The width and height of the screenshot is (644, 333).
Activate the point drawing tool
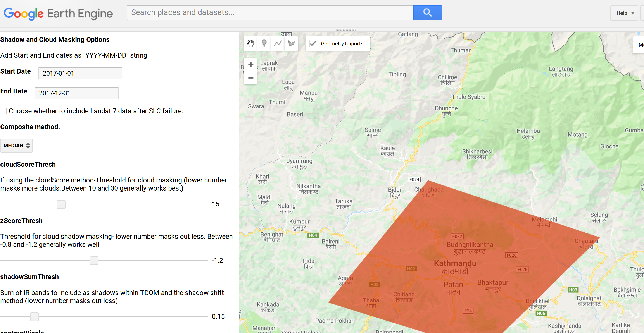click(x=264, y=43)
